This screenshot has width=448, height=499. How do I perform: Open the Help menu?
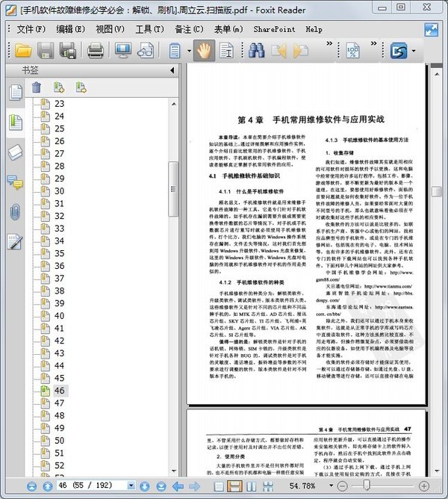pyautogui.click(x=314, y=29)
